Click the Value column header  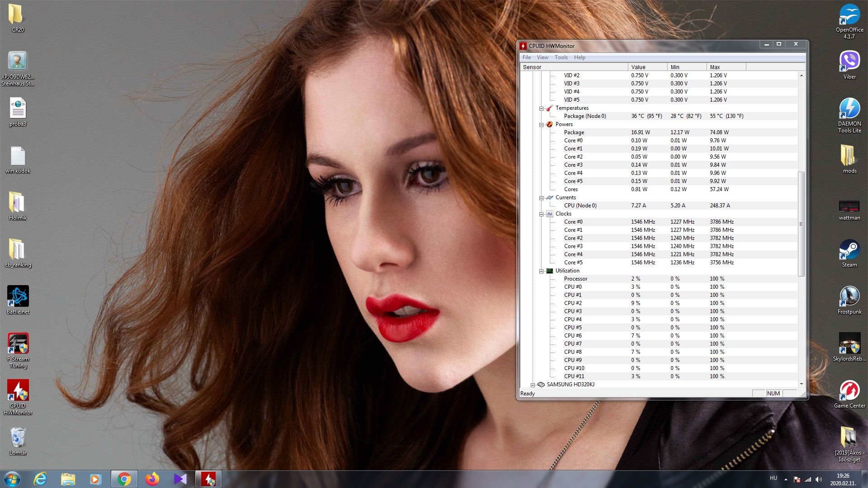648,67
